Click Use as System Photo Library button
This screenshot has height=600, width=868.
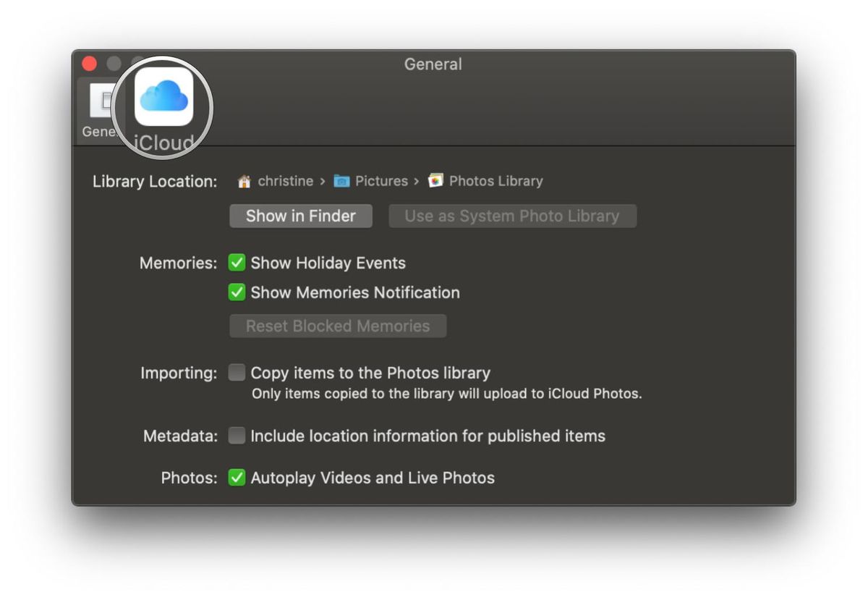pyautogui.click(x=512, y=216)
